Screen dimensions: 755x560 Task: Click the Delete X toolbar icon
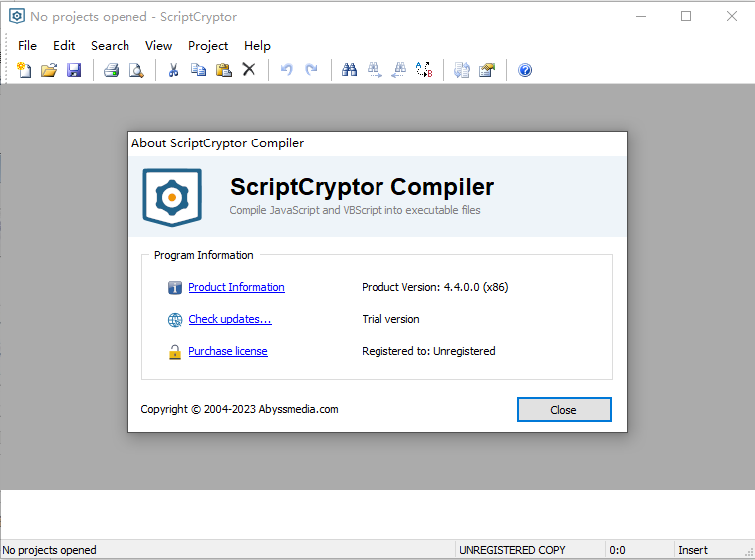[x=248, y=70]
